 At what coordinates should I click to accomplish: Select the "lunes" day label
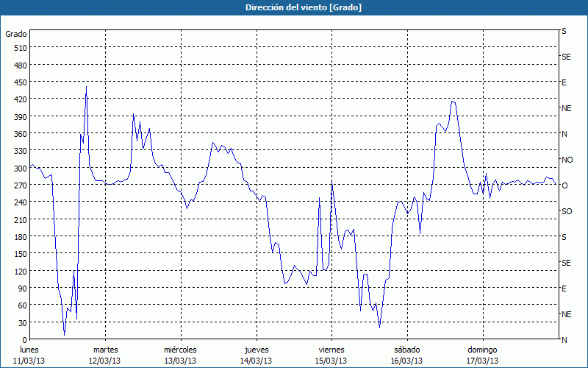[29, 350]
